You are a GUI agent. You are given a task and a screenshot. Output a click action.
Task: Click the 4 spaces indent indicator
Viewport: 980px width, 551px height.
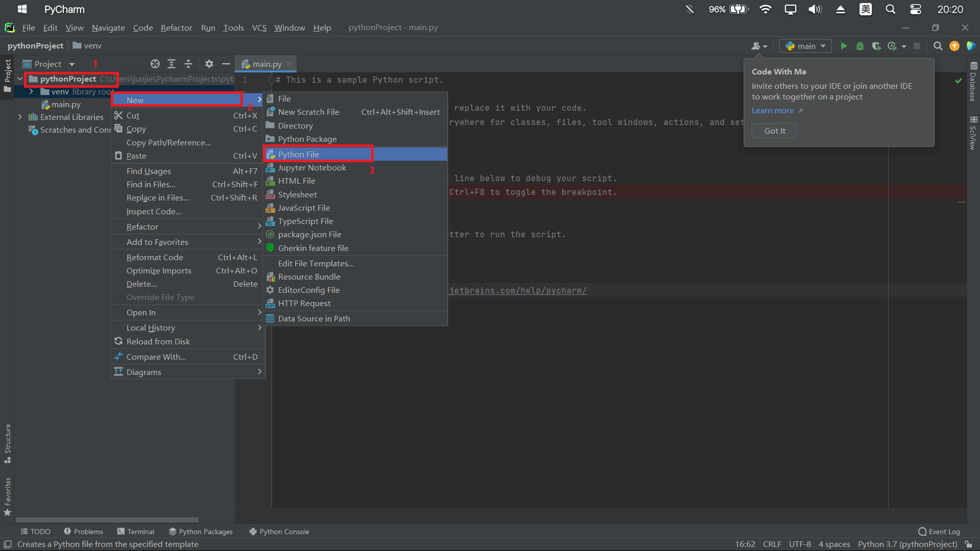click(x=834, y=544)
